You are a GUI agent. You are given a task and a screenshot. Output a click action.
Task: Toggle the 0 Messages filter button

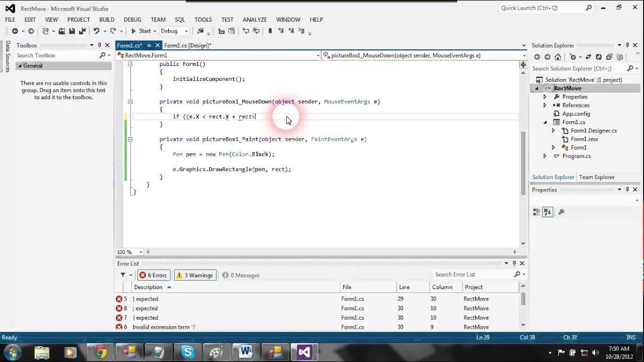[241, 275]
